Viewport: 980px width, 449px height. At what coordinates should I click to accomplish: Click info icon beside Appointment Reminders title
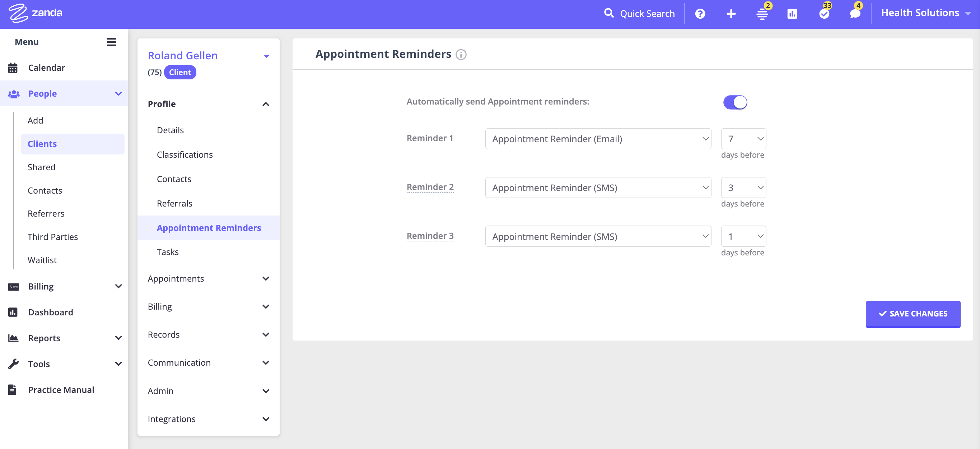pos(461,55)
